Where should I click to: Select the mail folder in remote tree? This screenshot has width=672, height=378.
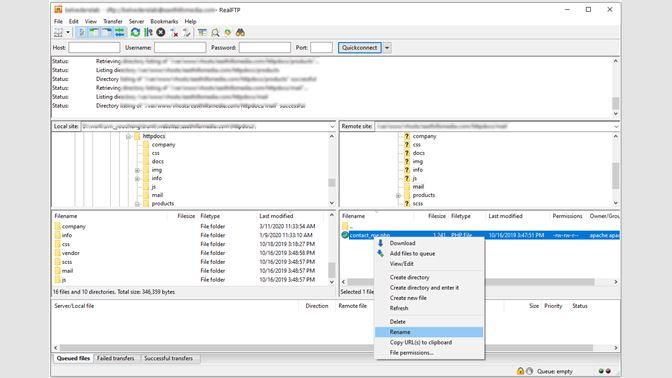[418, 187]
